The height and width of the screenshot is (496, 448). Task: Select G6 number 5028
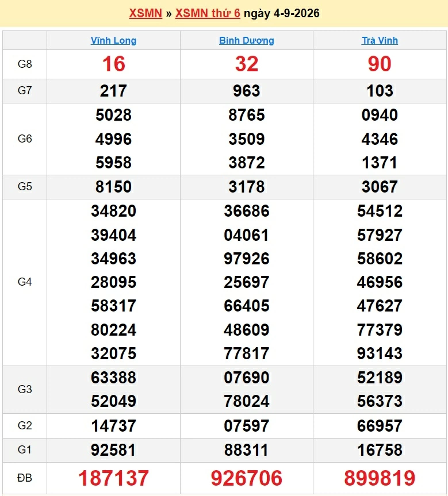pyautogui.click(x=114, y=115)
